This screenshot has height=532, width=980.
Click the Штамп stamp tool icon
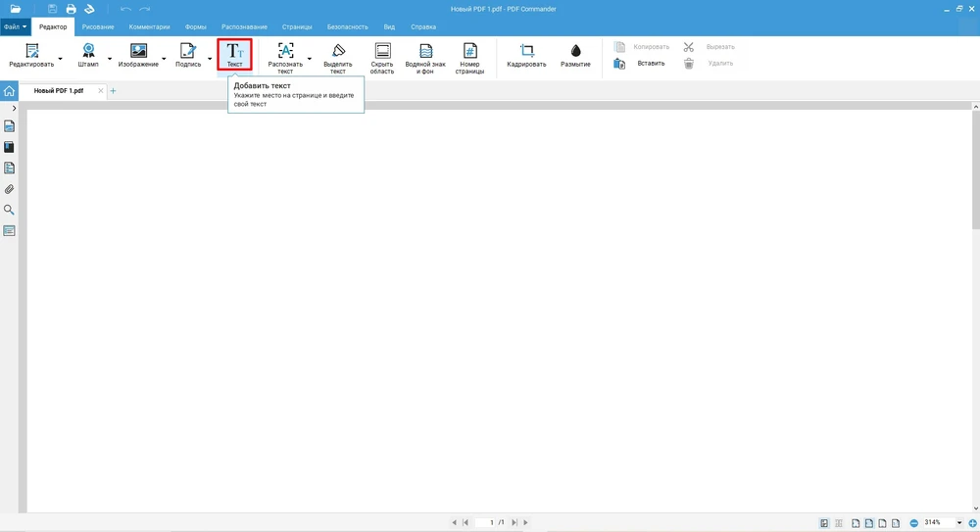click(x=88, y=51)
